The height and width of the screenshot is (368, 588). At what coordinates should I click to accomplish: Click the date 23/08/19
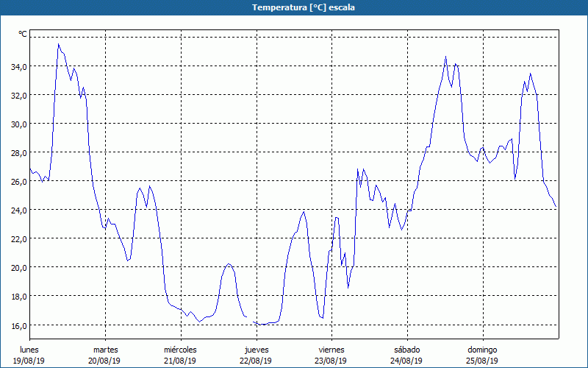tap(331, 361)
